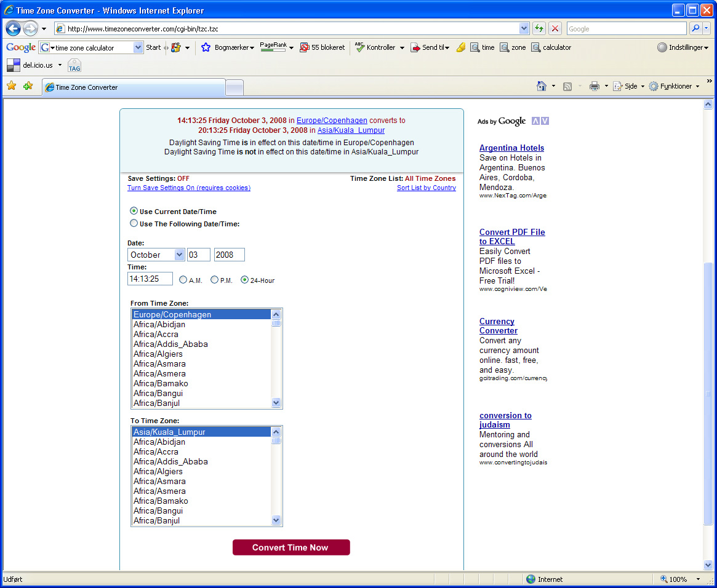The height and width of the screenshot is (588, 717).
Task: Open the Side menu dropdown
Action: pos(643,86)
